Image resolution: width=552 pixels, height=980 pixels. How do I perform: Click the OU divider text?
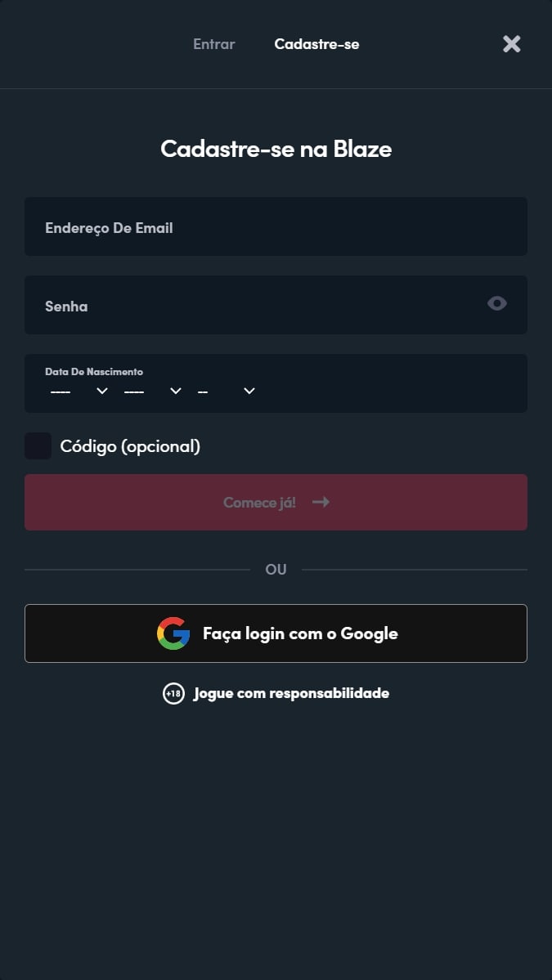pos(276,570)
